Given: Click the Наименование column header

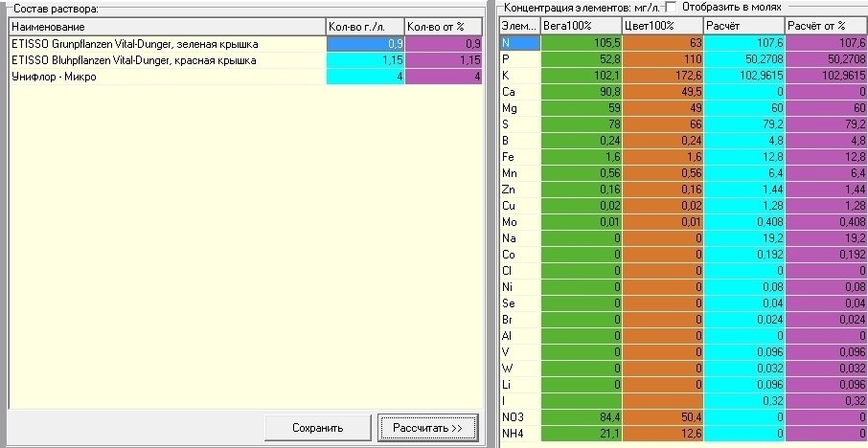Looking at the screenshot, I should [167, 27].
